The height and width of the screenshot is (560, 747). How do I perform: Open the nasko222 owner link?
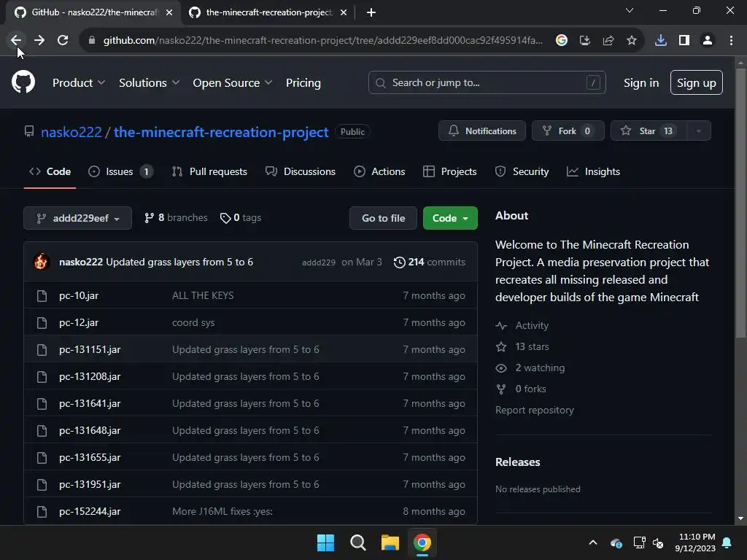pyautogui.click(x=71, y=132)
